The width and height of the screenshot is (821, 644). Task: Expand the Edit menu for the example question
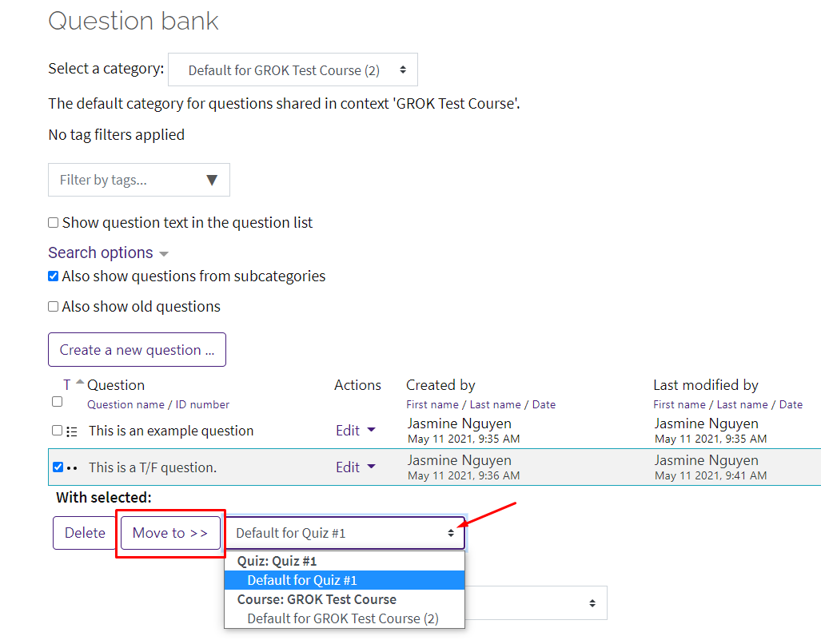coord(356,430)
